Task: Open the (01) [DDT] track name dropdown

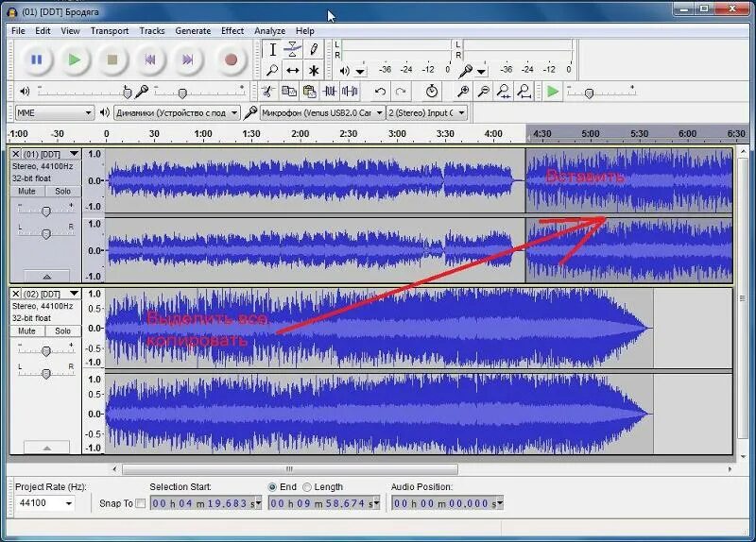Action: click(x=74, y=154)
